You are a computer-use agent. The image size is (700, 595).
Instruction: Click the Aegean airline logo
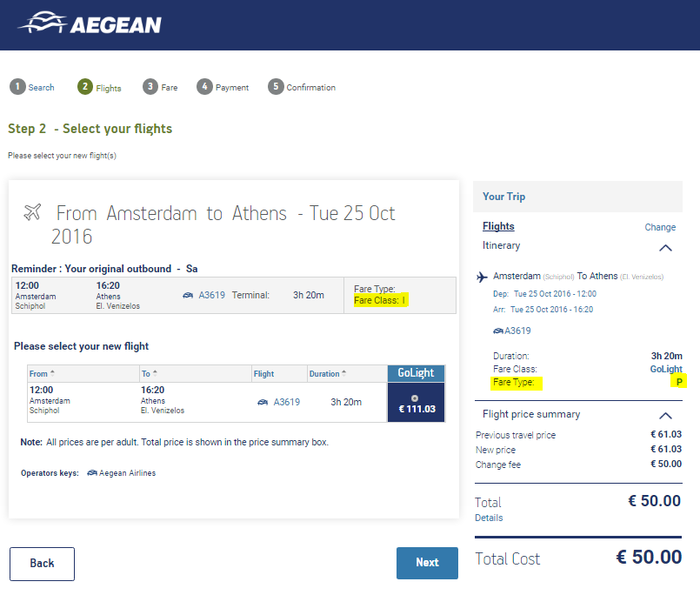point(90,23)
